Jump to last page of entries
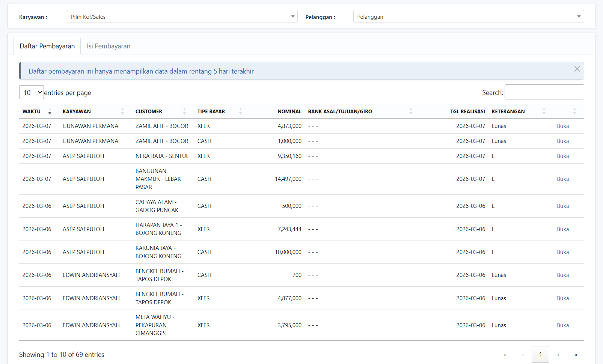The image size is (603, 364). [576, 355]
